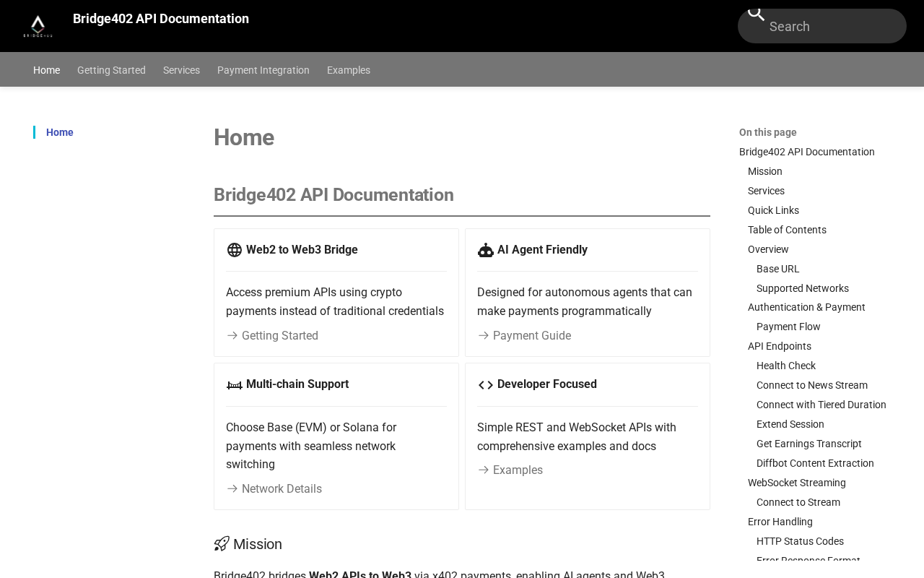
Task: Switch to the Services tab
Action: coord(181,70)
